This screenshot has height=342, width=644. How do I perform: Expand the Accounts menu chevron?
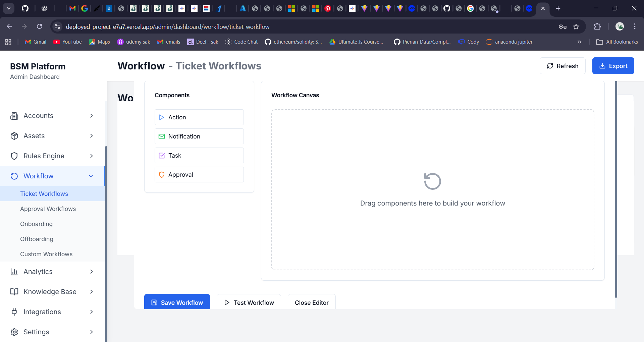tap(92, 116)
